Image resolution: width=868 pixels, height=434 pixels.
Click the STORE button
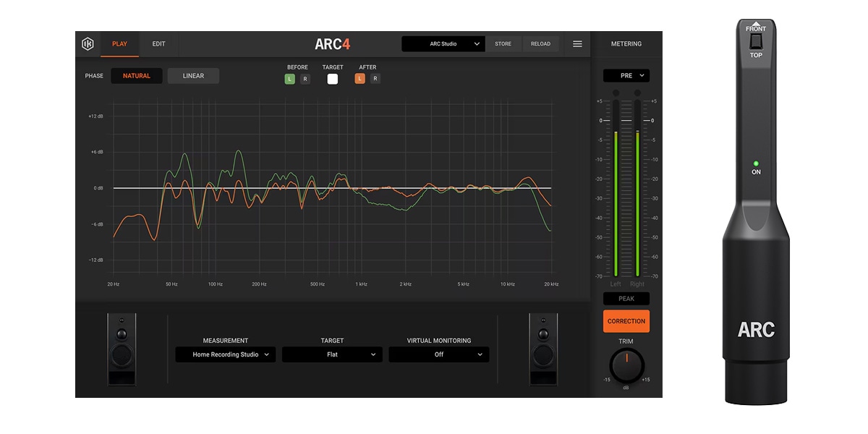(503, 44)
